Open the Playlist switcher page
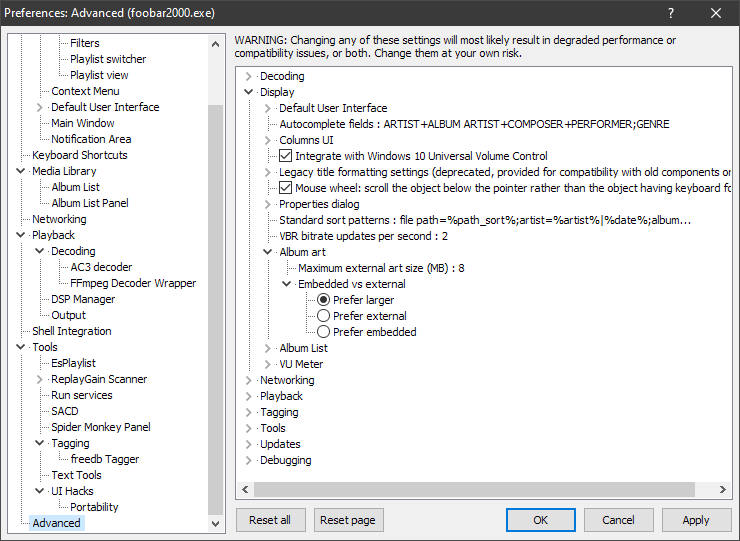 pos(108,59)
